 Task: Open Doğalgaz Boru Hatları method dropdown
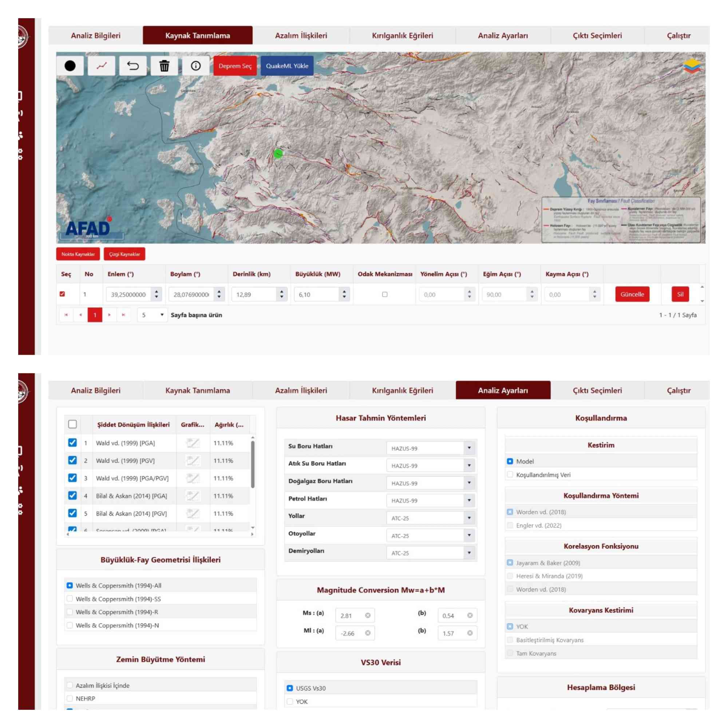click(x=469, y=483)
